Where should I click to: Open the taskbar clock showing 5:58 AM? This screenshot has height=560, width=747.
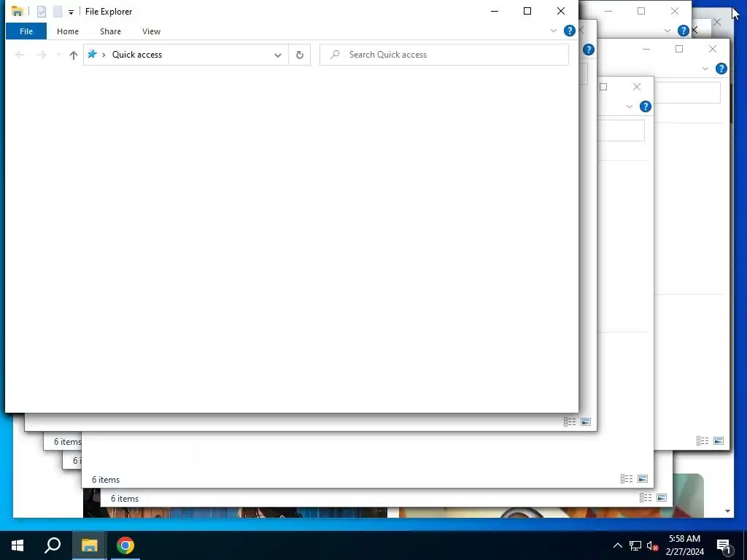684,545
